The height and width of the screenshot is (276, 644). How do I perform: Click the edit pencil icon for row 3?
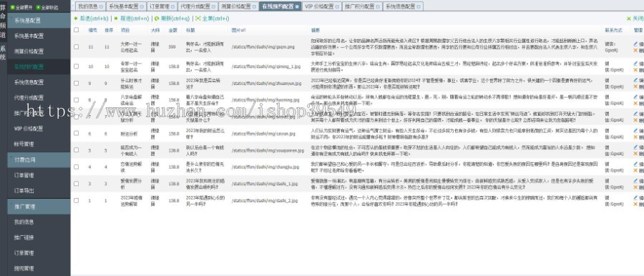(635, 181)
